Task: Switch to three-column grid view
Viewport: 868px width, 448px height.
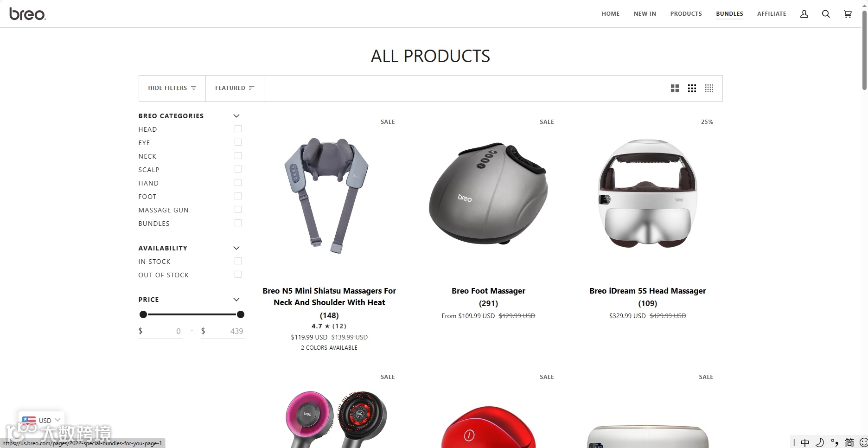Action: tap(692, 88)
